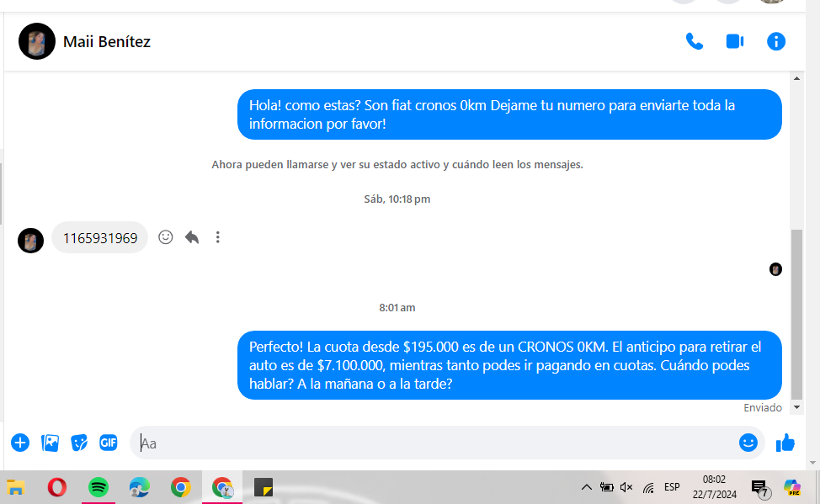Reply to the 1165931969 message
The image size is (820, 504).
pyautogui.click(x=192, y=237)
